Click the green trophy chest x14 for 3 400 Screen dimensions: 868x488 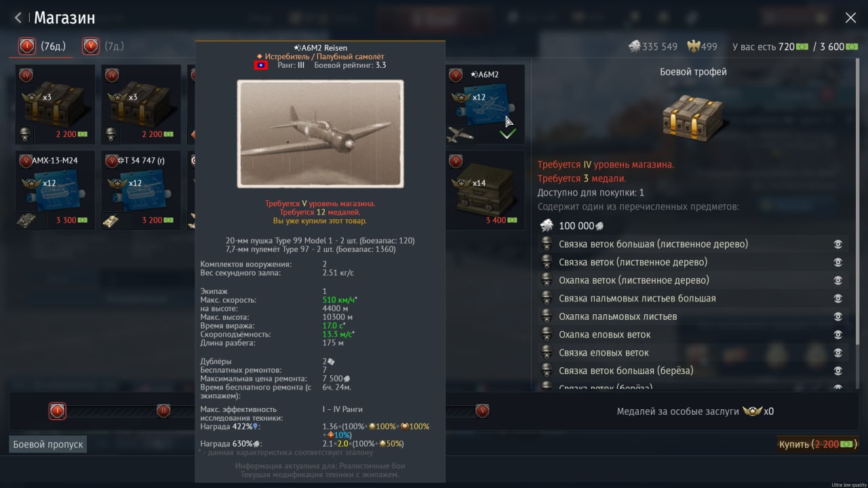(486, 190)
